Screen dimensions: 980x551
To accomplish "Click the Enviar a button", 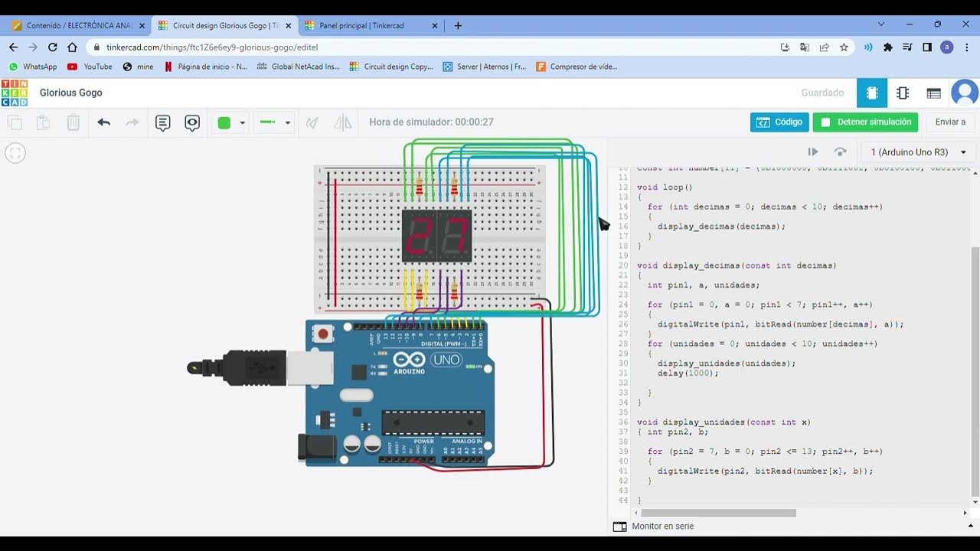I will click(950, 122).
